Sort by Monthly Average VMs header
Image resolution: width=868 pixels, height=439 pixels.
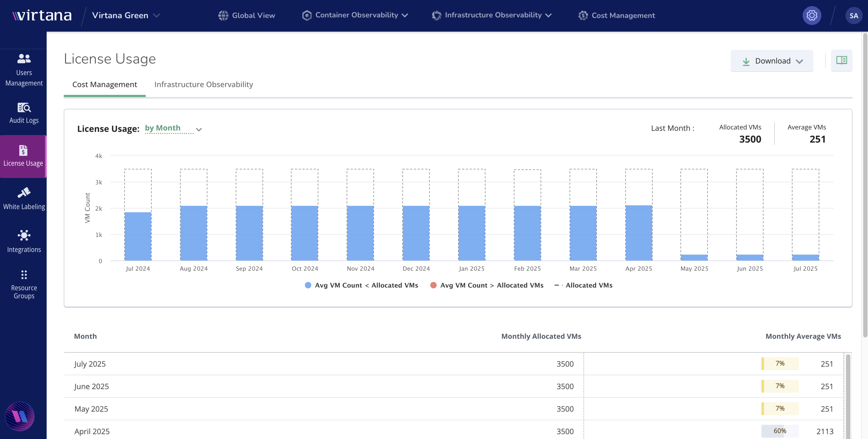[x=803, y=336]
